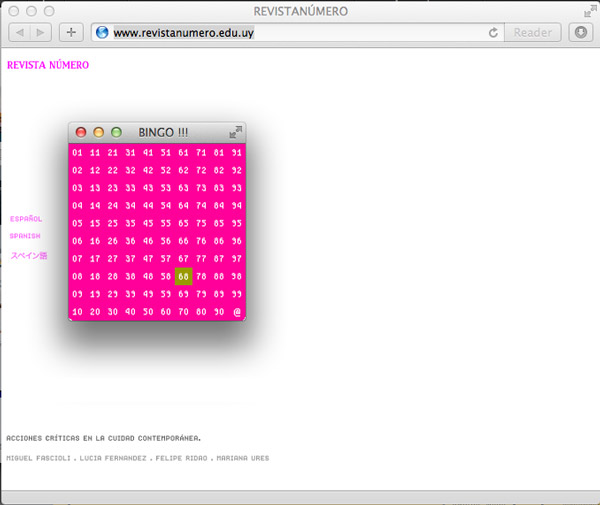Pick number 01 in the bingo grid
Image resolution: width=600 pixels, height=505 pixels.
[77, 153]
